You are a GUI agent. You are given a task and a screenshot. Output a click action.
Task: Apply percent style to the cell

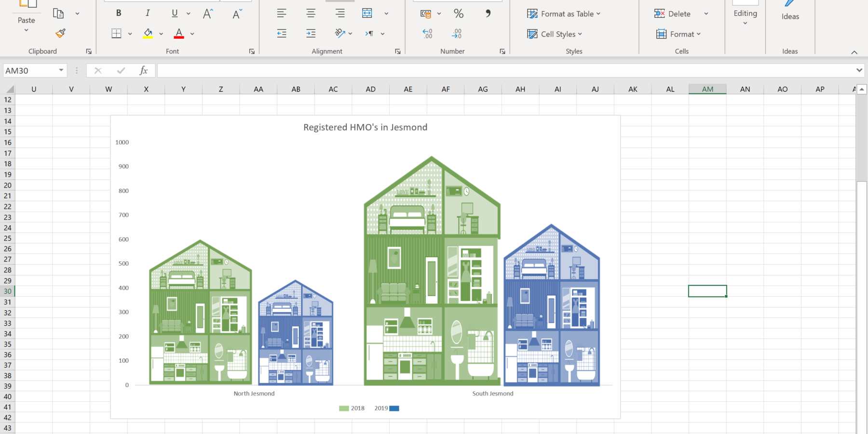(x=458, y=14)
